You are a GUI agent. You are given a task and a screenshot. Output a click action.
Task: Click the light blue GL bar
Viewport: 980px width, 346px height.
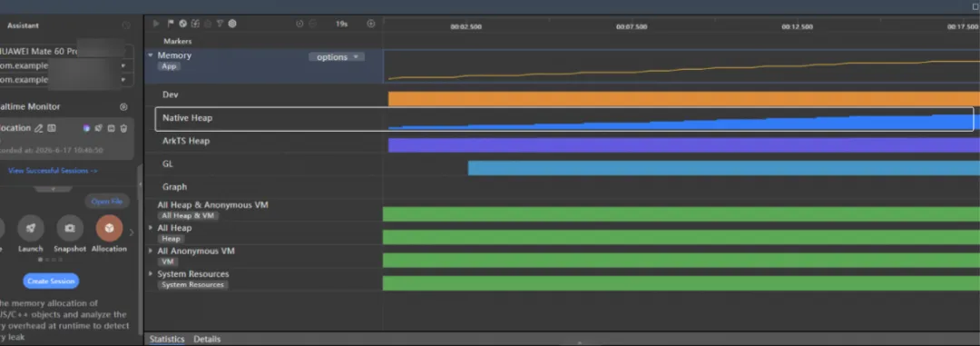coord(724,168)
